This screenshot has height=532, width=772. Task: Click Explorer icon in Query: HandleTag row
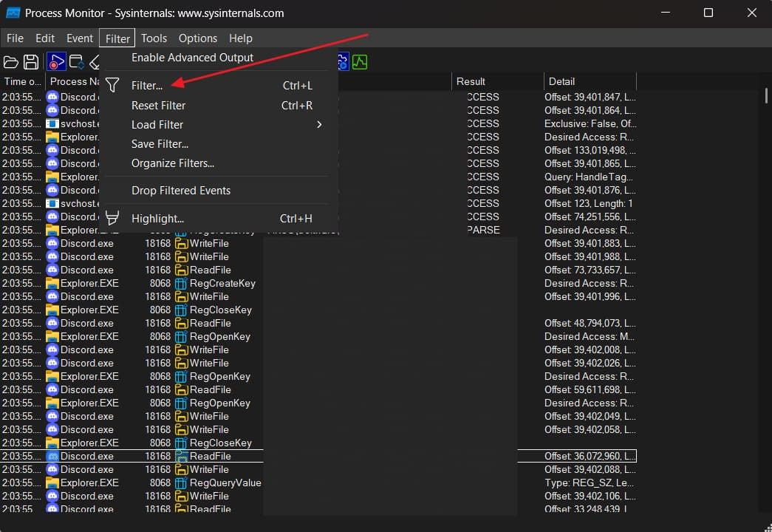[52, 177]
